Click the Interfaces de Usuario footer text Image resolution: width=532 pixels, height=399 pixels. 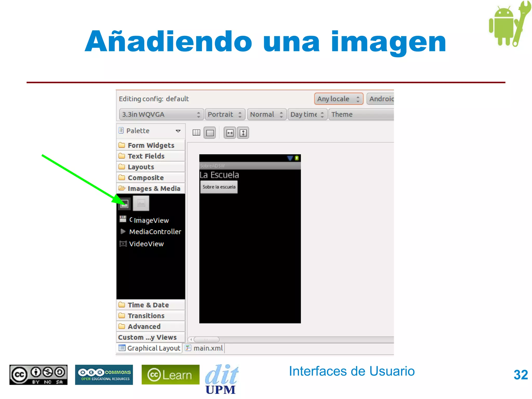coord(352,371)
